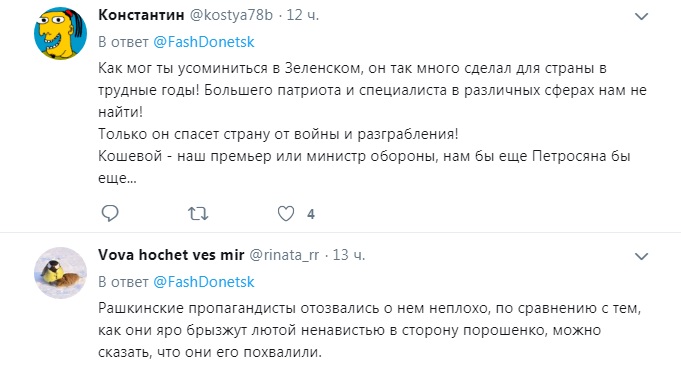The width and height of the screenshot is (681, 367).
Task: Open Константин's cartoon profile avatar
Action: tap(60, 33)
